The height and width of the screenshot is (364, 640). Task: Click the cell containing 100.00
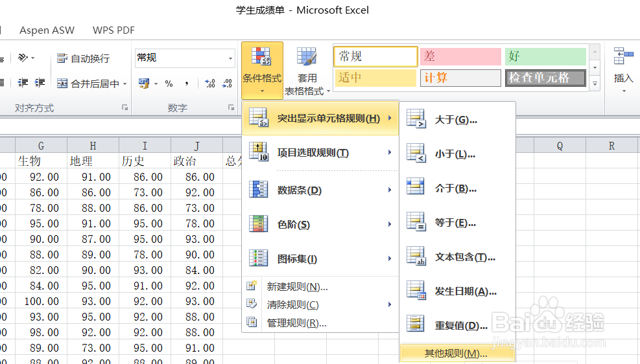click(41, 301)
